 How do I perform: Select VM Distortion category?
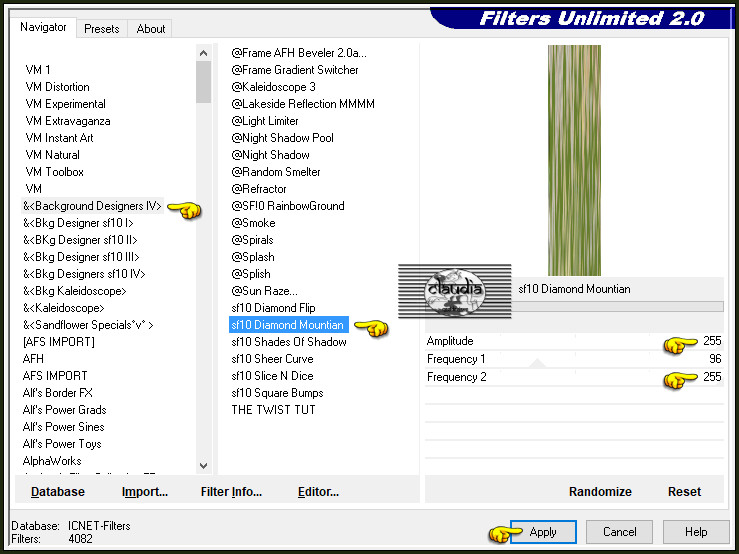[57, 87]
